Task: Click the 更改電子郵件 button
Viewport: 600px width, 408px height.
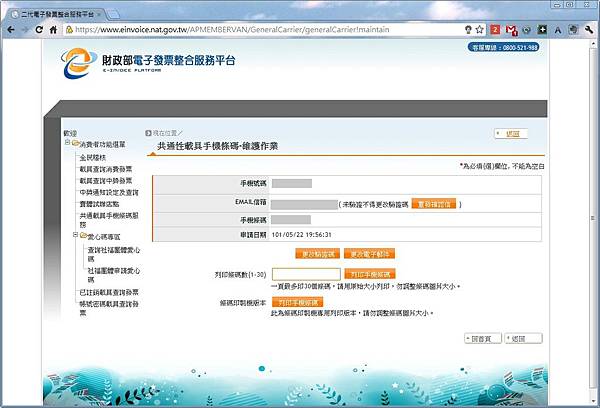Action: pos(370,254)
